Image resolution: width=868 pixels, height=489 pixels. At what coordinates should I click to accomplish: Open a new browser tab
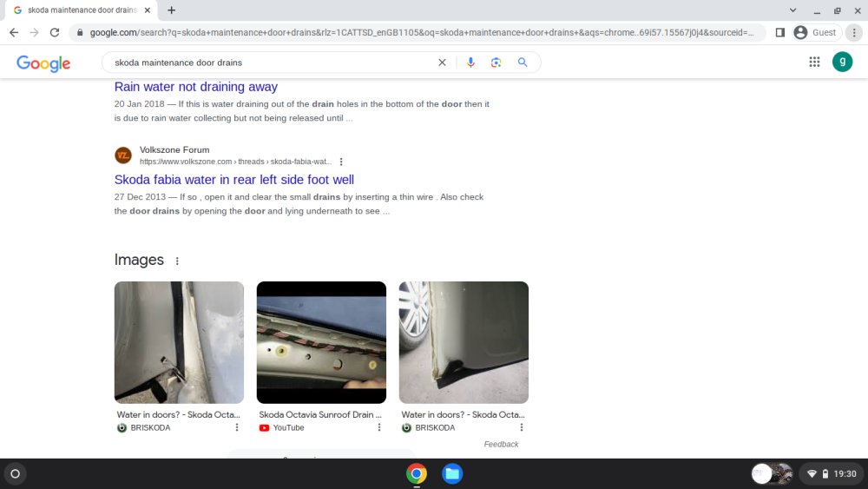coord(172,10)
